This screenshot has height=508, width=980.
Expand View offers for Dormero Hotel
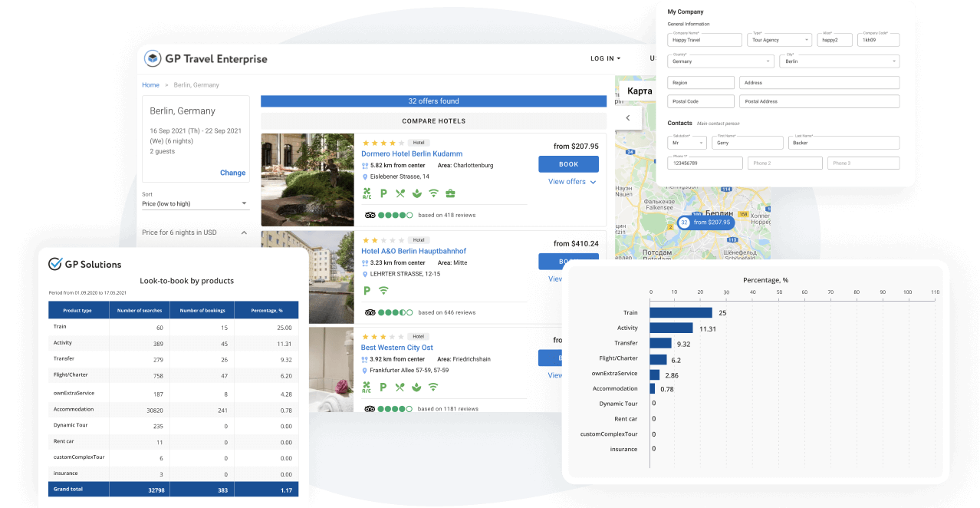point(572,182)
